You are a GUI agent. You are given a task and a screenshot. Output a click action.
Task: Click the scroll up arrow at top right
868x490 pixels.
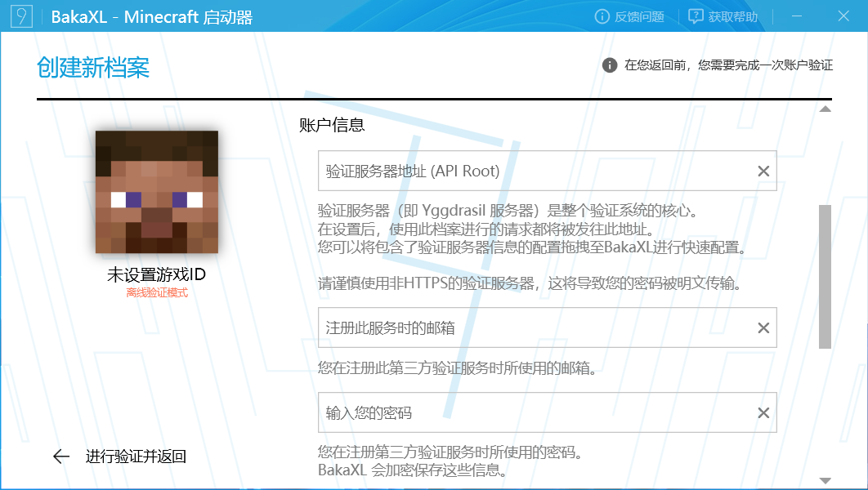coord(825,109)
